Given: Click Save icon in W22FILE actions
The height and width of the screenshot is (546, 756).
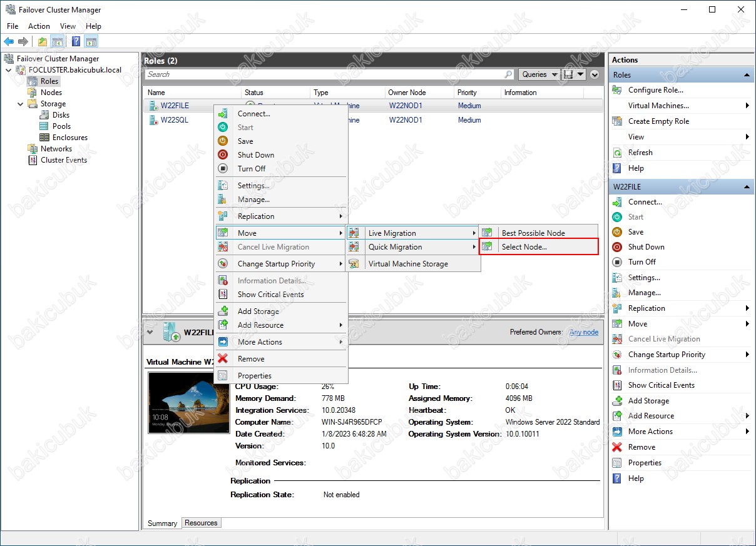Looking at the screenshot, I should pyautogui.click(x=617, y=232).
